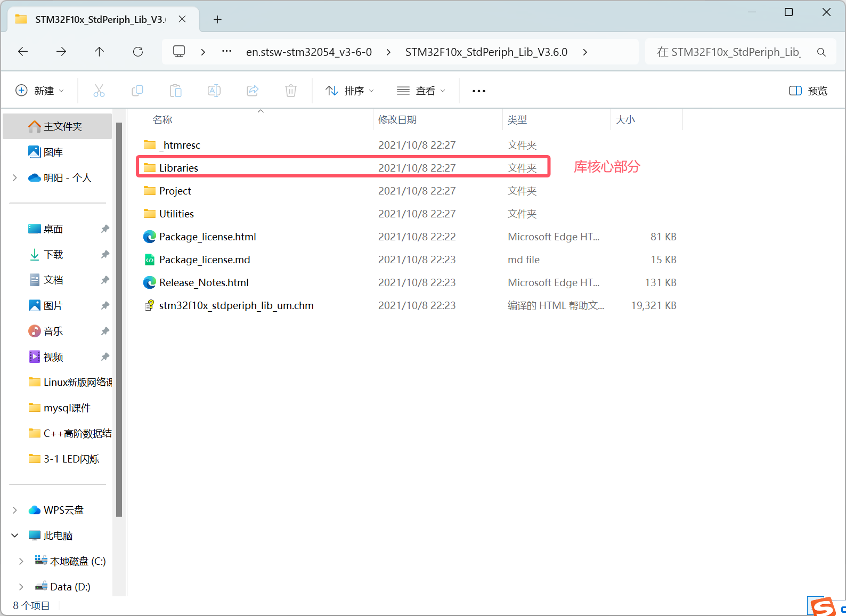Viewport: 846px width, 616px height.
Task: Sort by 修改日期 column header
Action: (397, 120)
